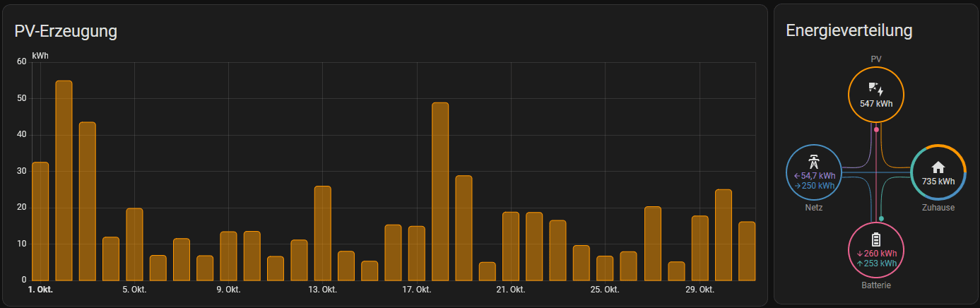Click the '25. Okt.' axis label

pos(606,290)
